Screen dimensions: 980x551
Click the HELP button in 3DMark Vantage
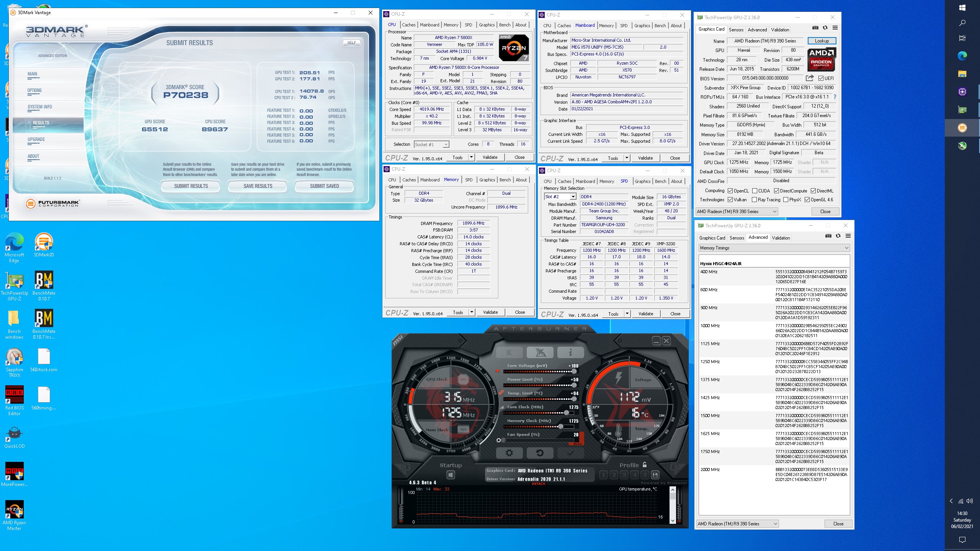[351, 42]
